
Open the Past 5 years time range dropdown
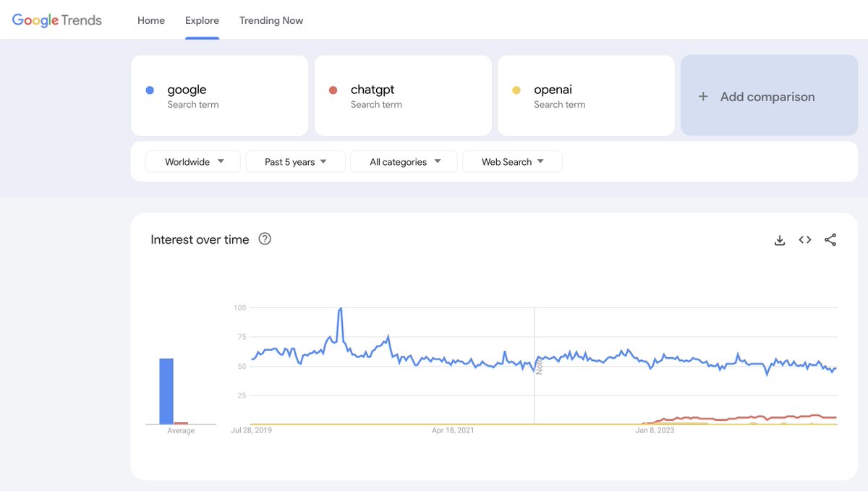coord(295,161)
